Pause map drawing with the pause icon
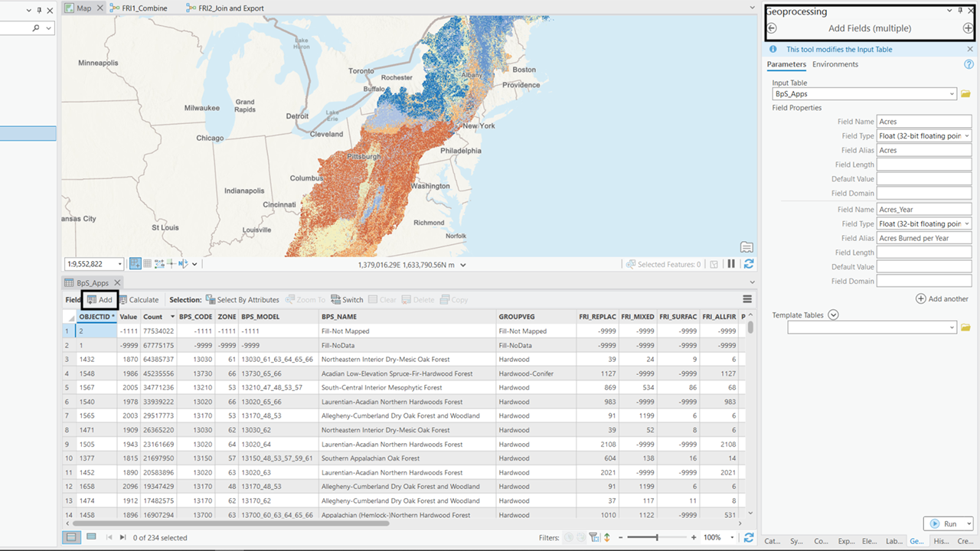 [x=731, y=264]
